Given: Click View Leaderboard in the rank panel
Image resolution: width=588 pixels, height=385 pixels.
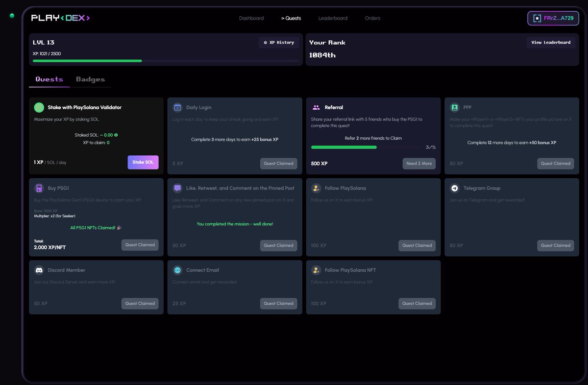Looking at the screenshot, I should (551, 42).
